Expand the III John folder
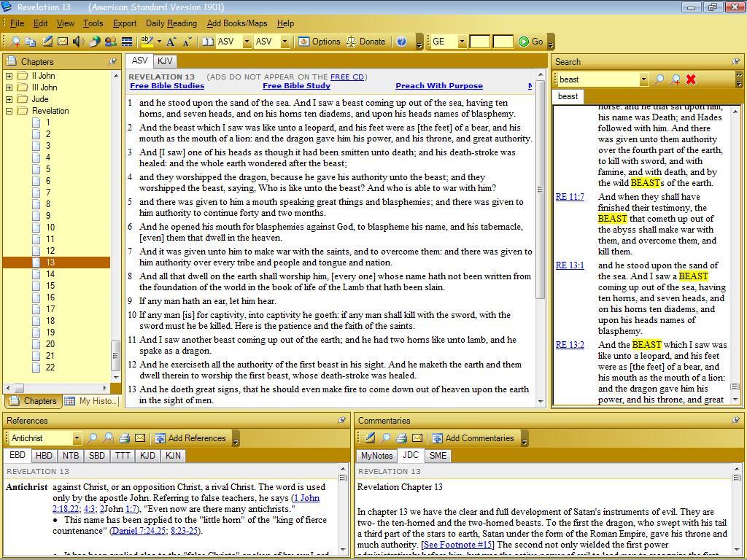The height and width of the screenshot is (560, 747). [9, 87]
